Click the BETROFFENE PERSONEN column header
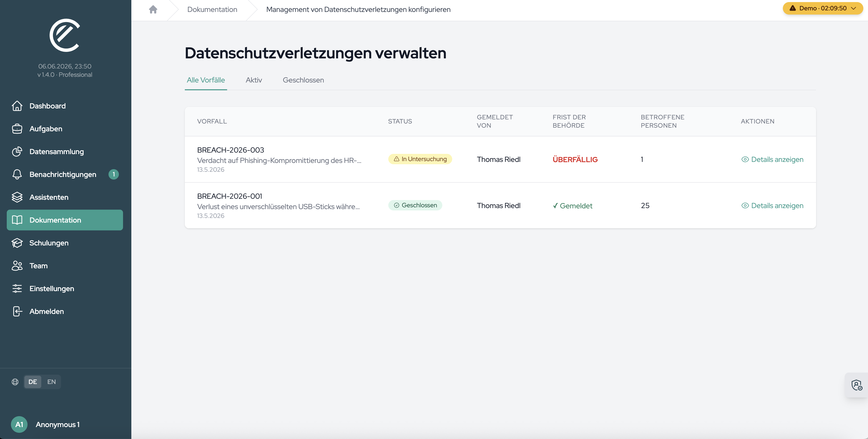The height and width of the screenshot is (439, 868). pos(662,121)
